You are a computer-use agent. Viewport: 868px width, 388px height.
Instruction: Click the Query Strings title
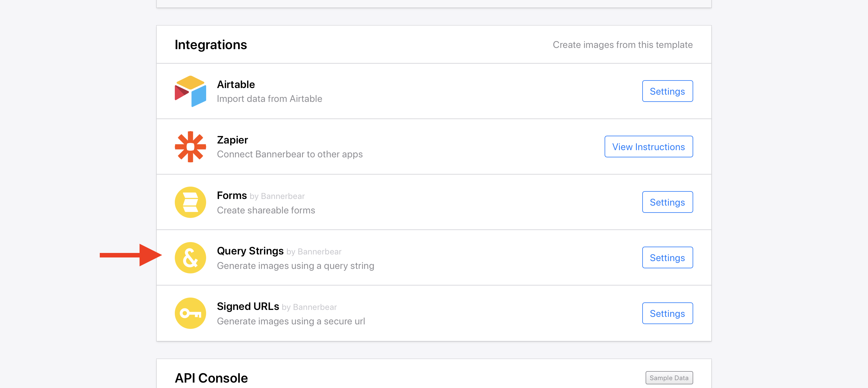pyautogui.click(x=250, y=251)
